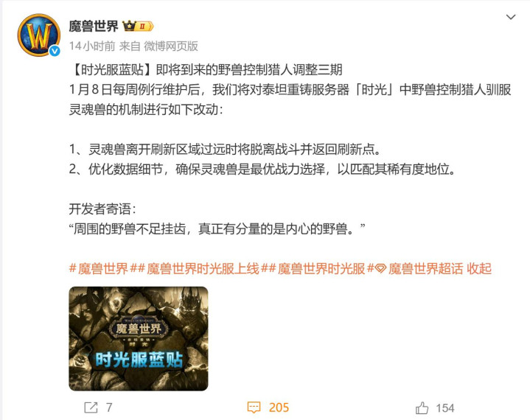Click the crown membership icon
530x420 pixels.
coord(129,26)
